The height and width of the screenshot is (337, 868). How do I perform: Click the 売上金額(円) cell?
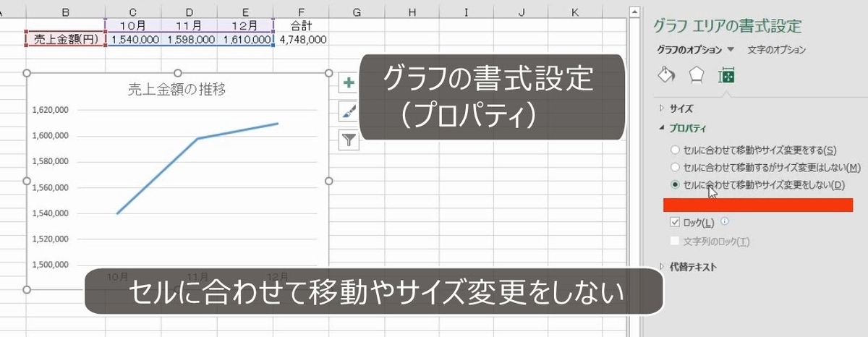tap(66, 39)
